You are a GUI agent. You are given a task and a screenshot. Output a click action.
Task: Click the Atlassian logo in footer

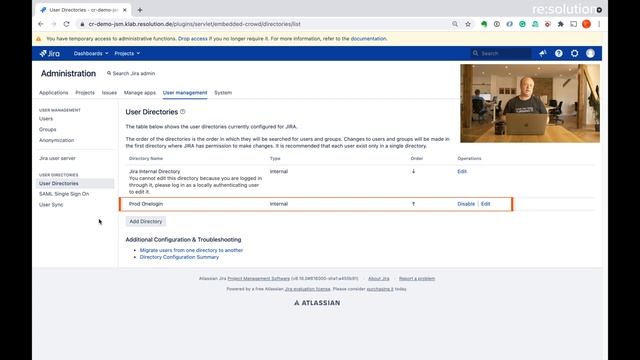pyautogui.click(x=317, y=303)
